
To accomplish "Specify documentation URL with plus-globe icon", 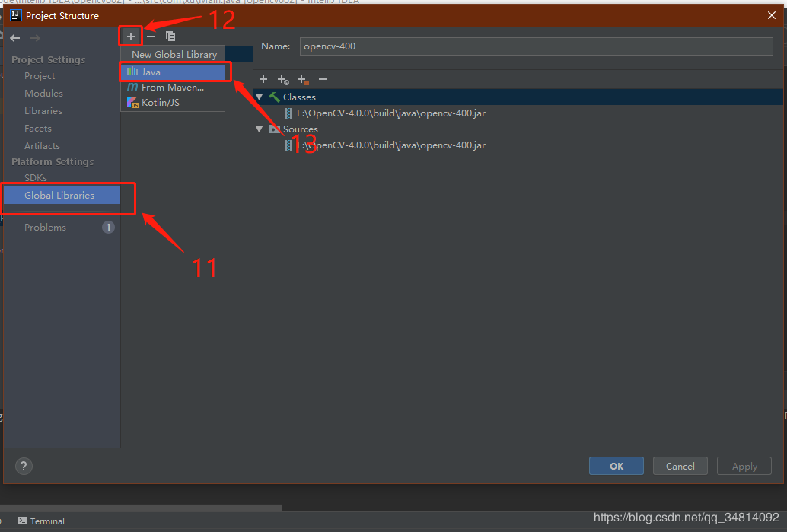I will coord(283,80).
